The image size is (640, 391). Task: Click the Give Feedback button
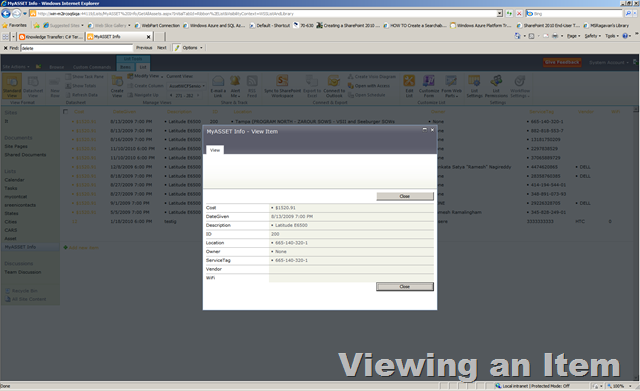click(562, 62)
